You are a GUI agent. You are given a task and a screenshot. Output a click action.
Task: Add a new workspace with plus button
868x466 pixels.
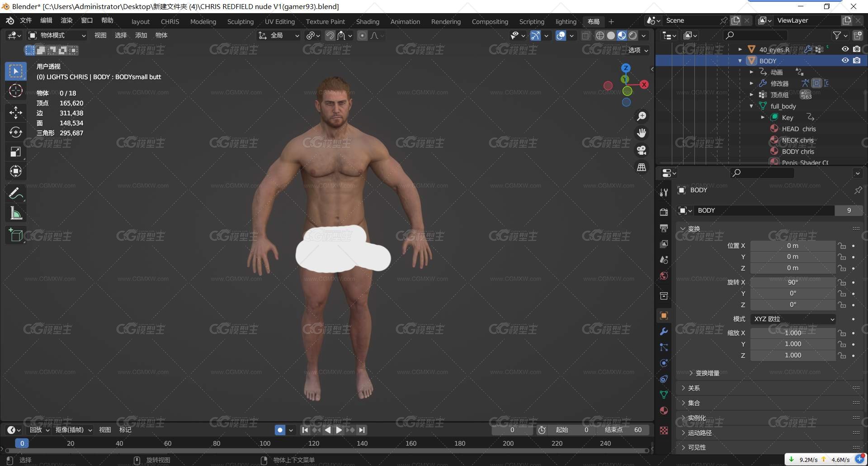pos(611,22)
